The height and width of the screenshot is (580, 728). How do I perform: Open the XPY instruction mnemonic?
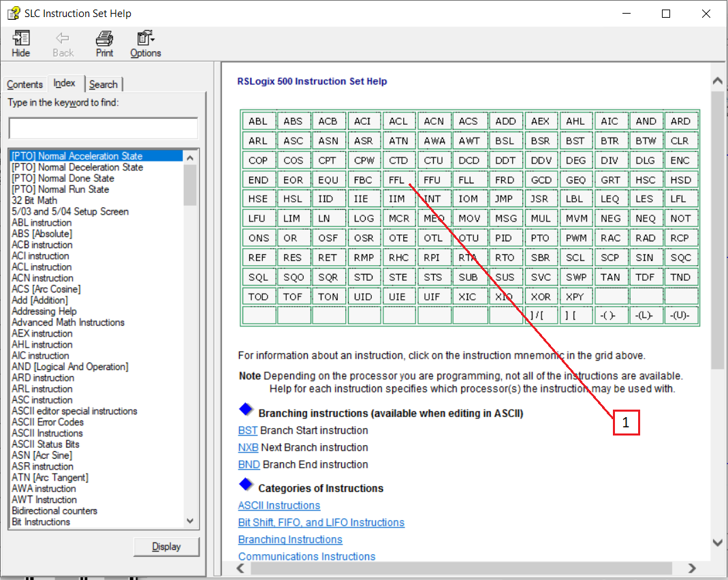575,296
